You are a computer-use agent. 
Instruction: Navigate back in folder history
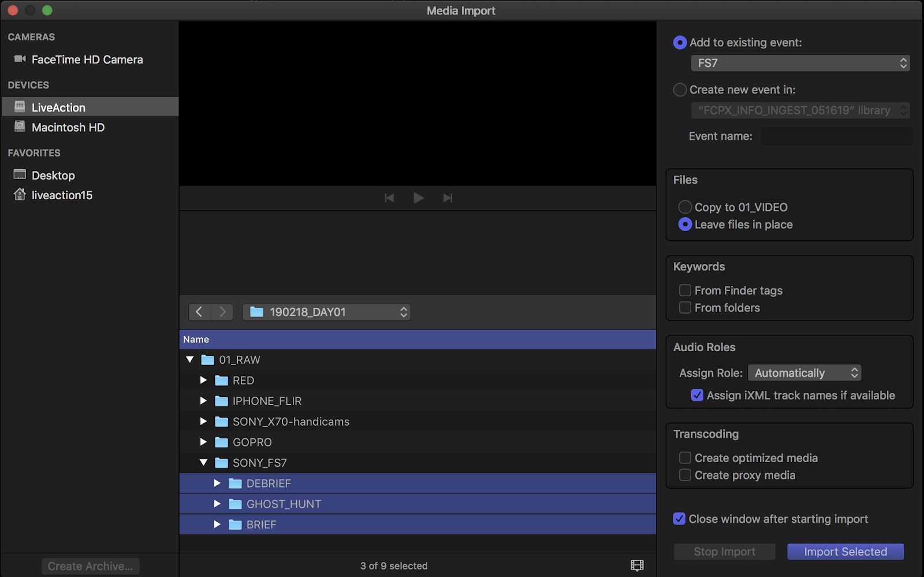click(x=199, y=312)
